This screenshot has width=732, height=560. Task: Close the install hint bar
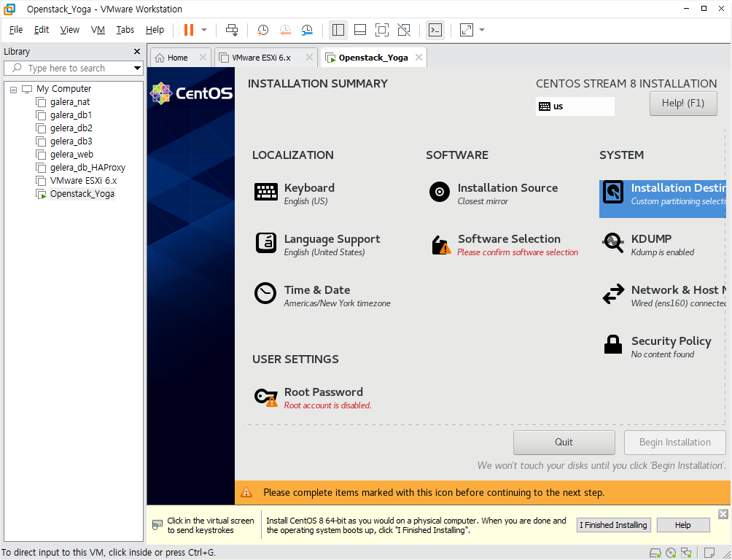(x=723, y=514)
